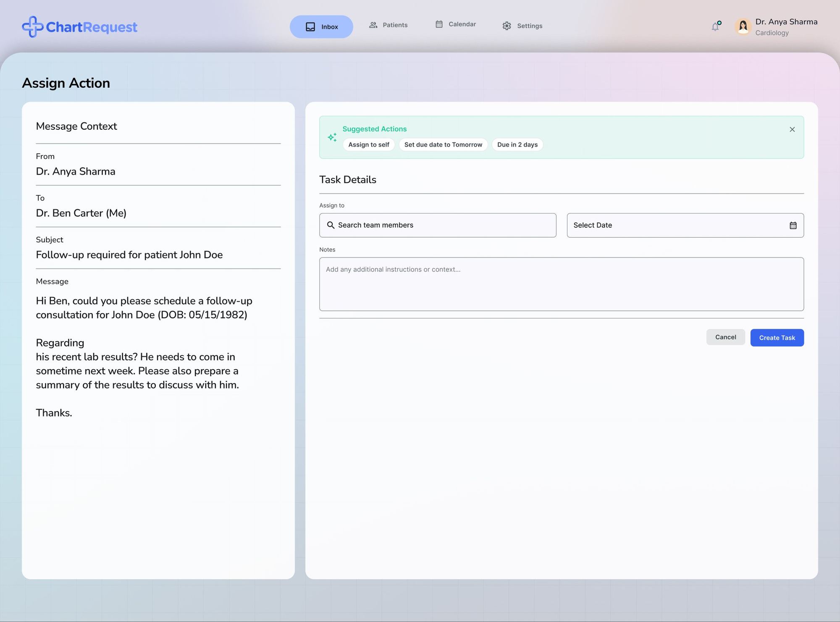Click into the Notes text area

562,284
